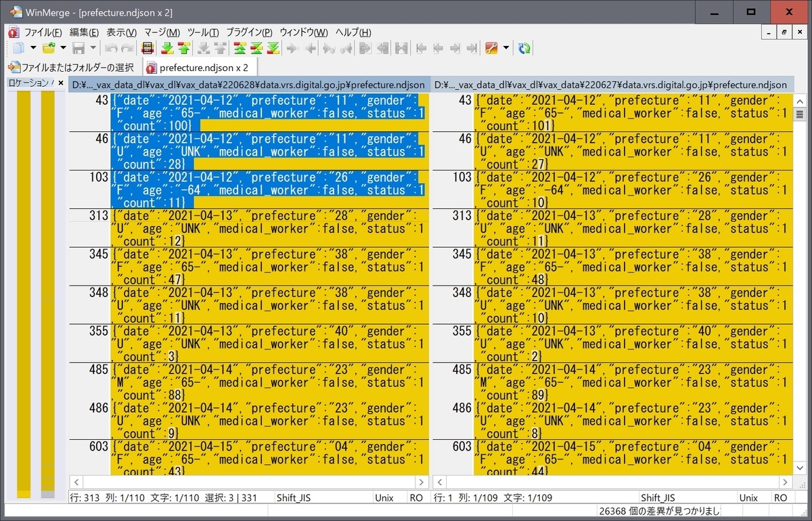Open the ヘルプ(H) menu

click(353, 32)
